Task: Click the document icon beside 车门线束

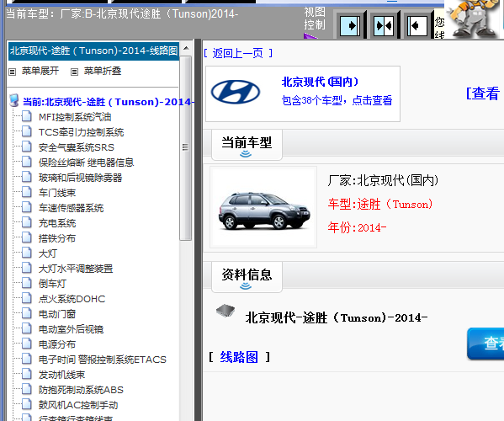Action: [27, 192]
